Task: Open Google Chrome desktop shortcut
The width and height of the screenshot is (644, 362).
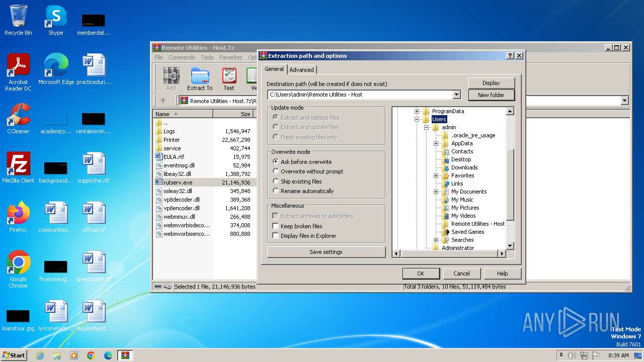Action: pyautogui.click(x=18, y=270)
